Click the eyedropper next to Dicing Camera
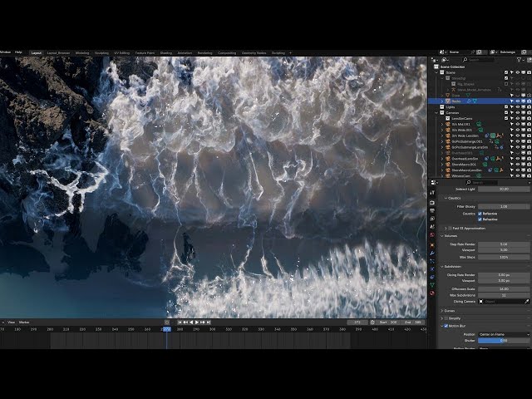Screen dimensions: 532x399 pos(526,301)
